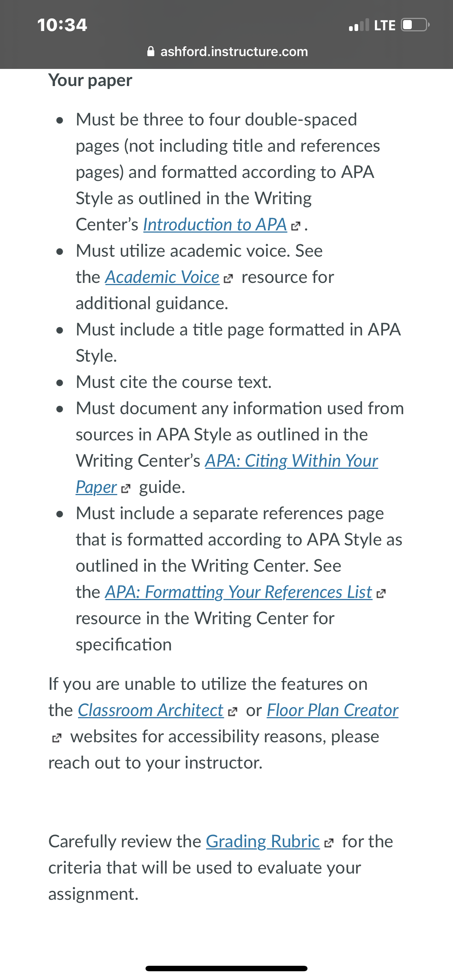The height and width of the screenshot is (980, 453).
Task: Open the Floor Plan Creator link
Action: pos(333,710)
